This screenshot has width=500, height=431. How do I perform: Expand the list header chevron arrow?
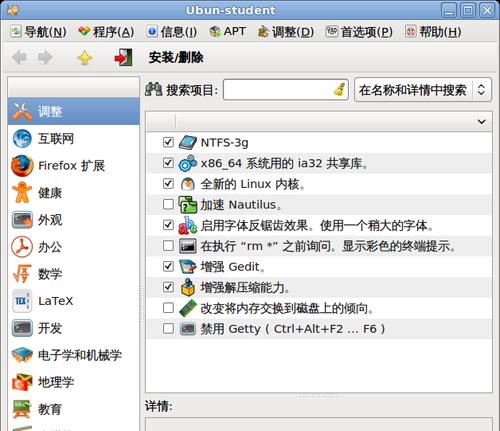pyautogui.click(x=481, y=122)
